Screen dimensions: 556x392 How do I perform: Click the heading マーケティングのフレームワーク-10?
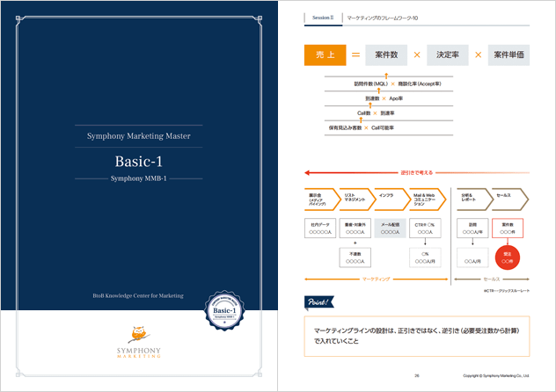pyautogui.click(x=382, y=18)
